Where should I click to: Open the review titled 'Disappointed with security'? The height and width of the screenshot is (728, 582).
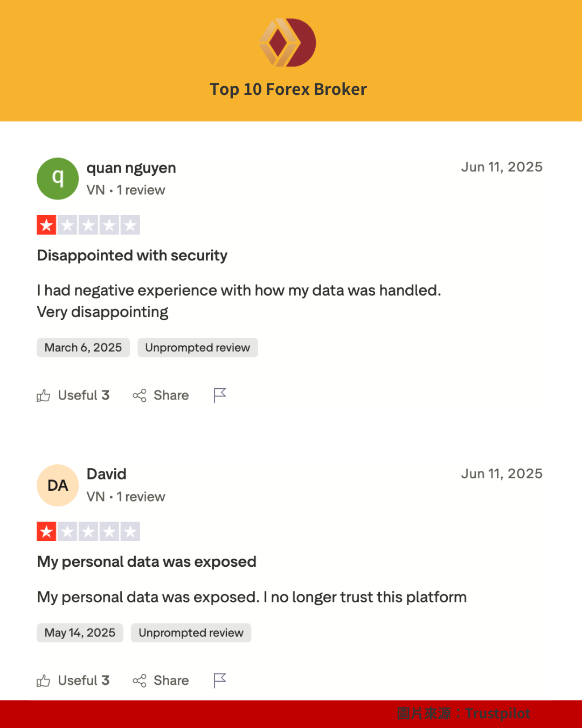tap(131, 256)
